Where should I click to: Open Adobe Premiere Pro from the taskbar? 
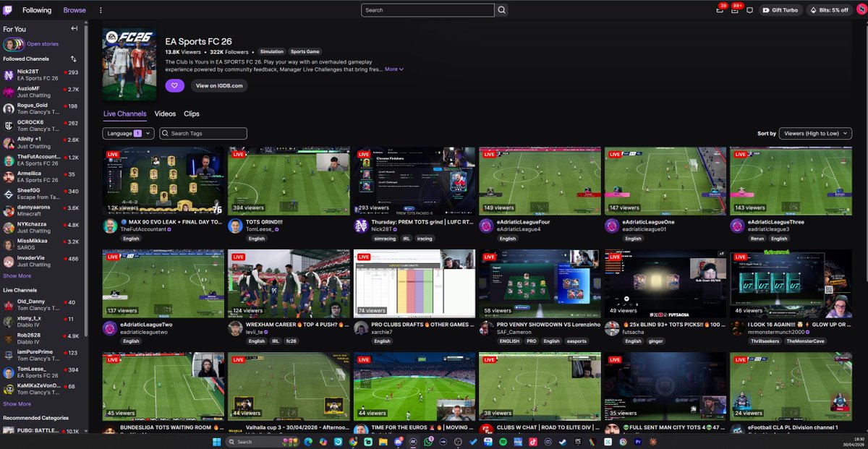[639, 441]
